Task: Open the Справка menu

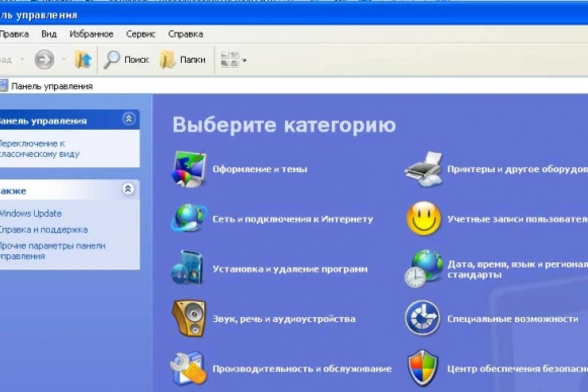Action: pos(186,34)
